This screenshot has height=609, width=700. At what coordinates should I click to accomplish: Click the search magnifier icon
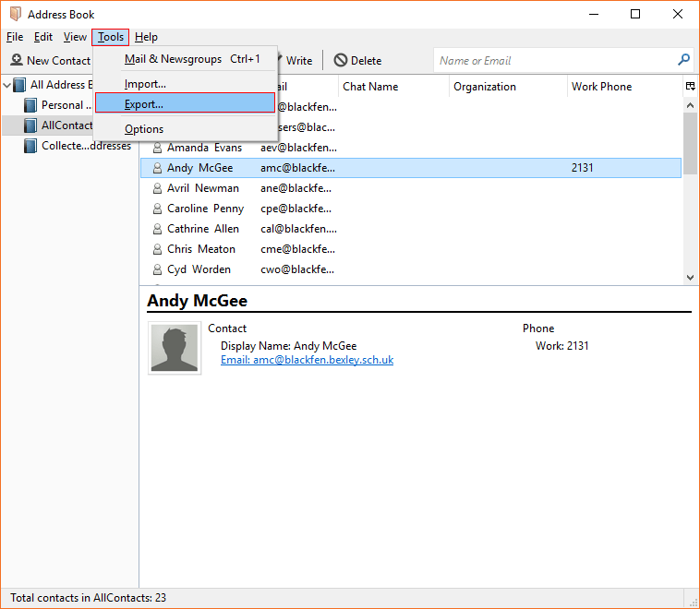[x=683, y=60]
